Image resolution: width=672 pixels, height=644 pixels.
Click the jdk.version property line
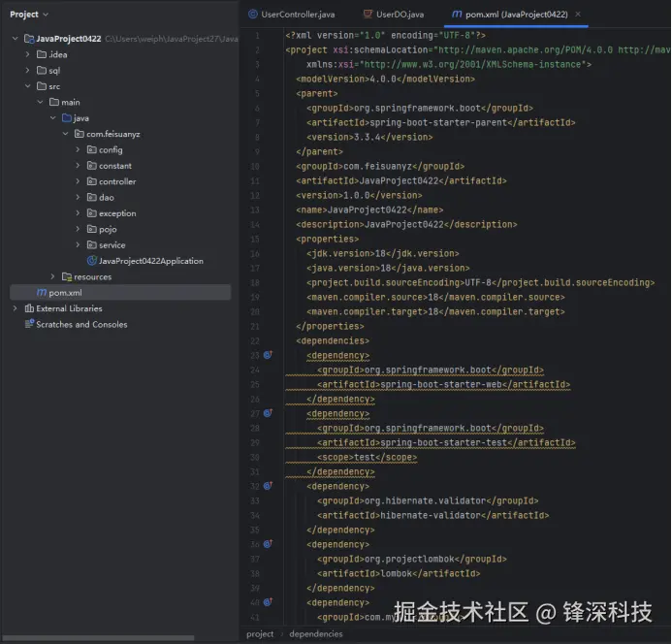pyautogui.click(x=383, y=253)
